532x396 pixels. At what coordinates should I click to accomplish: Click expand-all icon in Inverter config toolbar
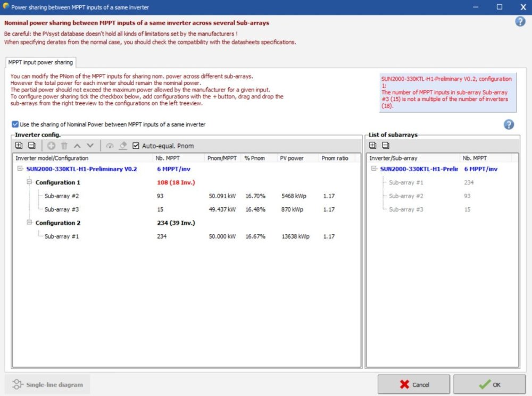pyautogui.click(x=19, y=146)
